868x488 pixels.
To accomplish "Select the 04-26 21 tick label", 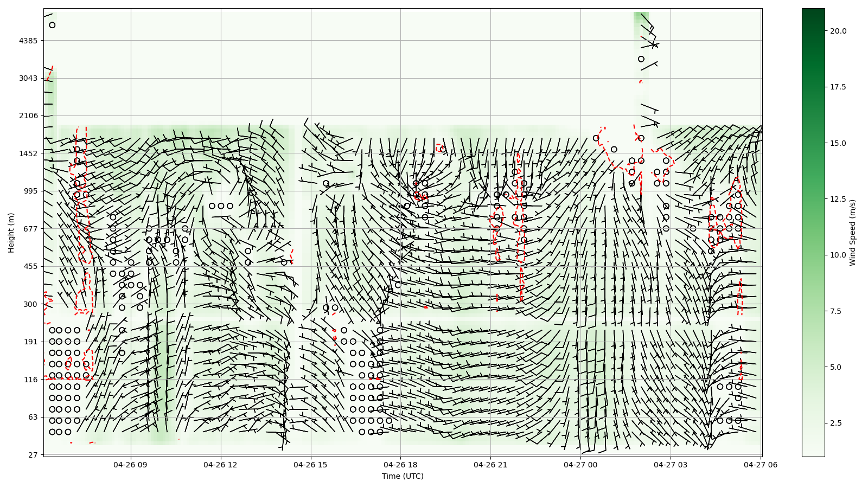I will coord(490,465).
